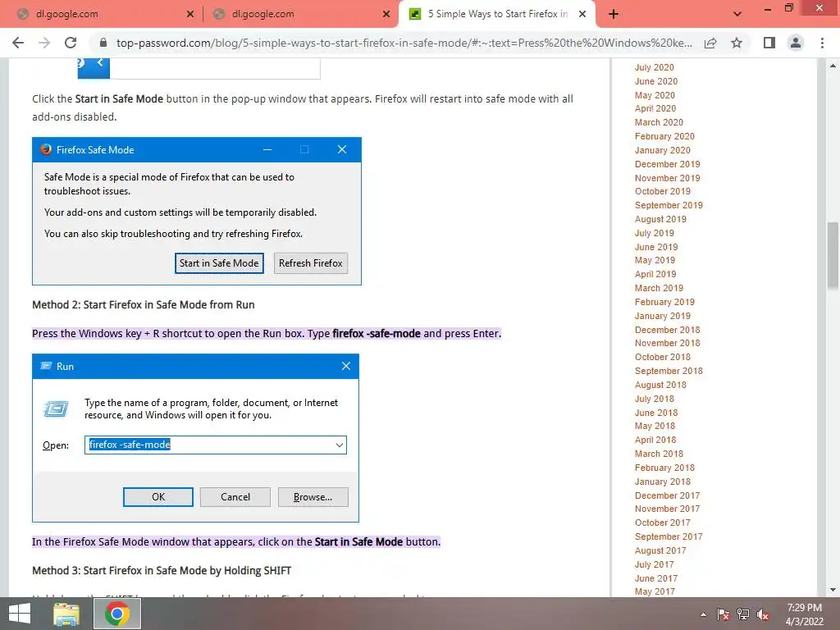Close the 5 Simple Ways Firefox tab
This screenshot has width=840, height=630.
pos(582,15)
